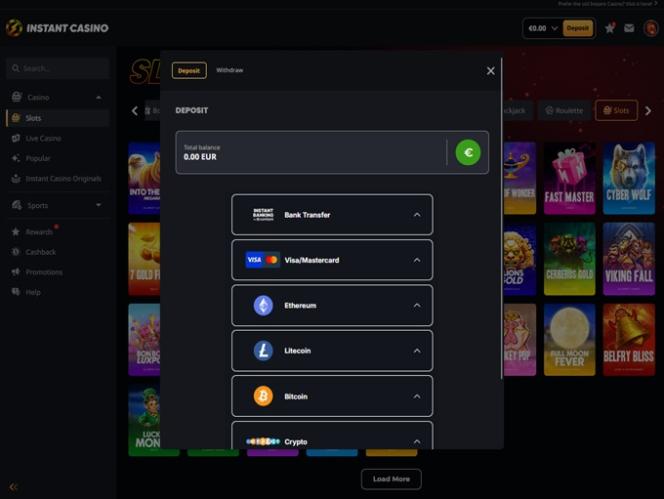Viewport: 664px width, 499px height.
Task: Click the user profile avatar icon
Action: click(651, 28)
